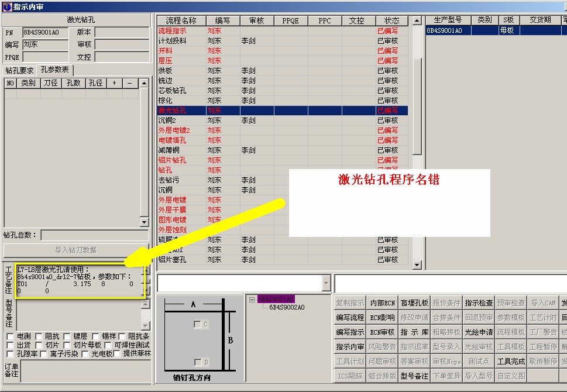The width and height of the screenshot is (567, 392).
Task: Toggle the 锡样 checkbox
Action: 95,336
